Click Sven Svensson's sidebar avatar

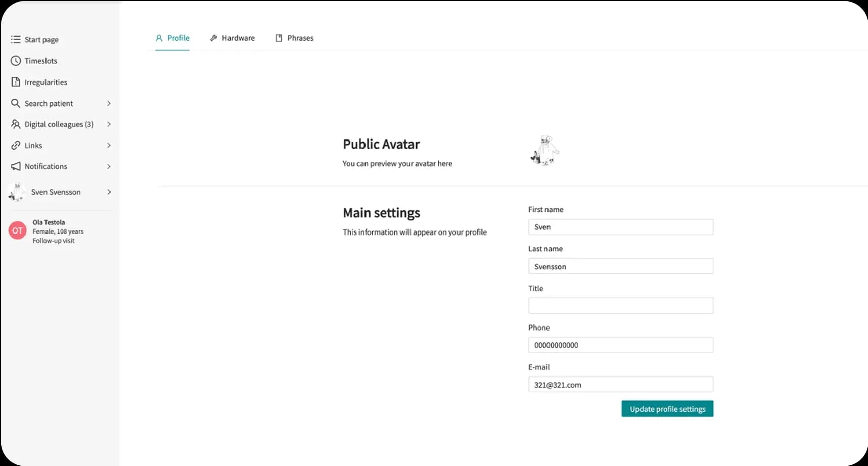pyautogui.click(x=17, y=192)
